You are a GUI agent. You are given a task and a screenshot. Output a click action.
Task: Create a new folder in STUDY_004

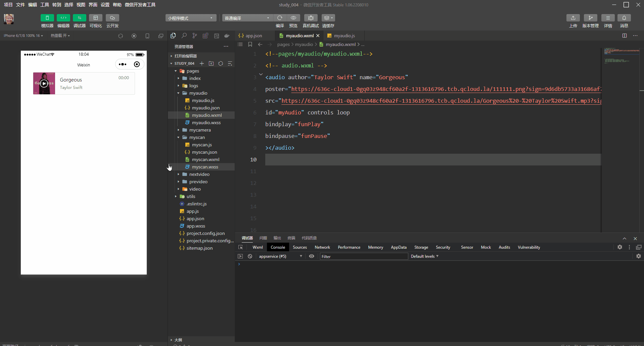(211, 63)
